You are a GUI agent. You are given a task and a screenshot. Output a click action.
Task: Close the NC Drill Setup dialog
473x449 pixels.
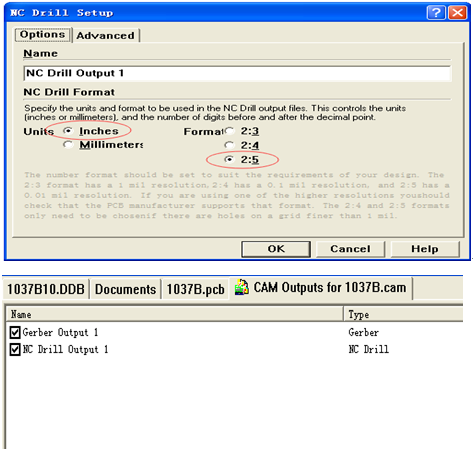458,13
